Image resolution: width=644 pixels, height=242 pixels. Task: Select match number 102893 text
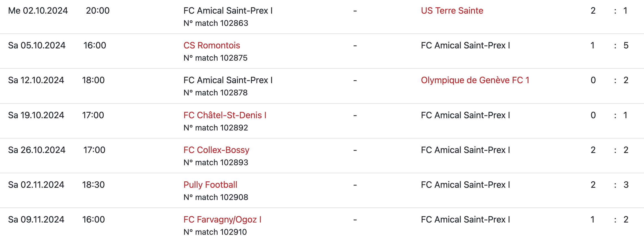pyautogui.click(x=216, y=162)
